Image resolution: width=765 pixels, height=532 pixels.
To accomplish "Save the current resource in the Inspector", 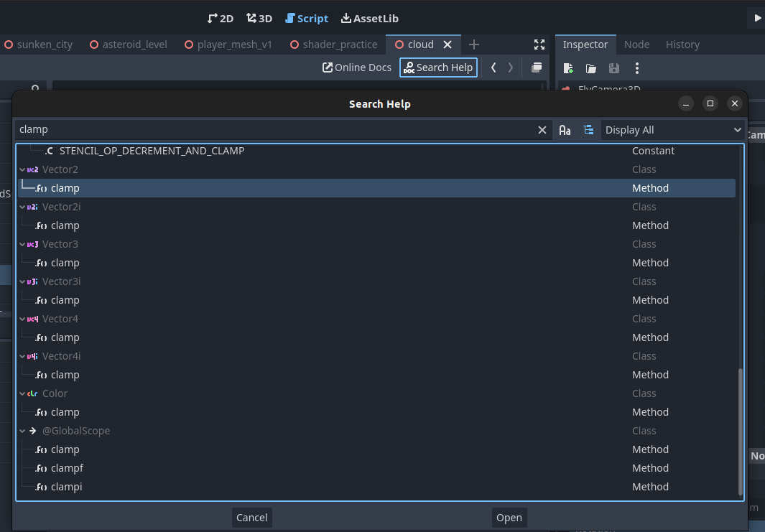I will point(613,68).
